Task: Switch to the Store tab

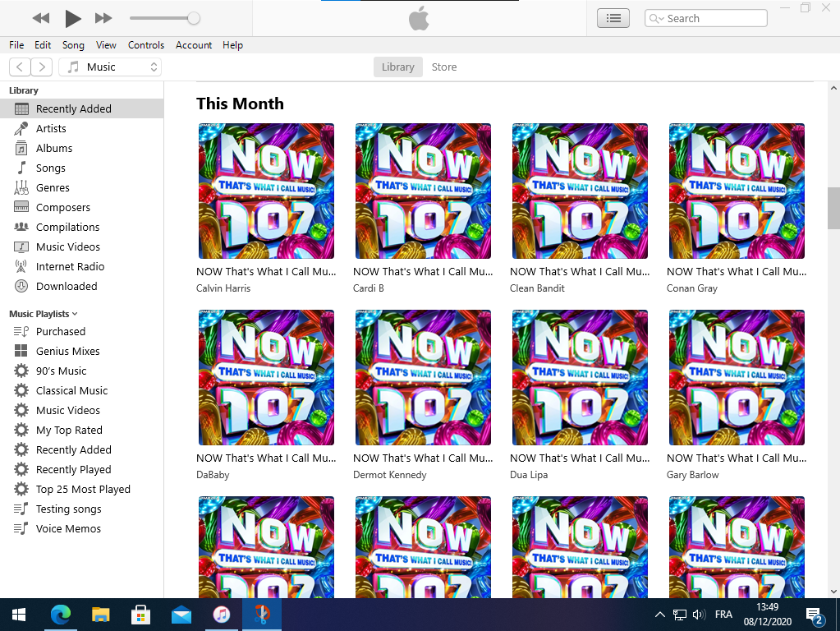Action: (x=444, y=67)
